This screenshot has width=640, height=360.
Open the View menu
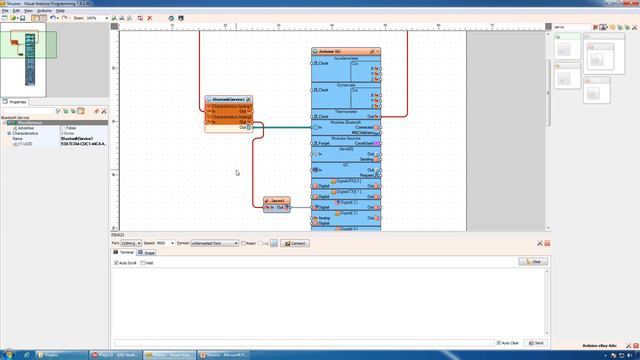28,11
